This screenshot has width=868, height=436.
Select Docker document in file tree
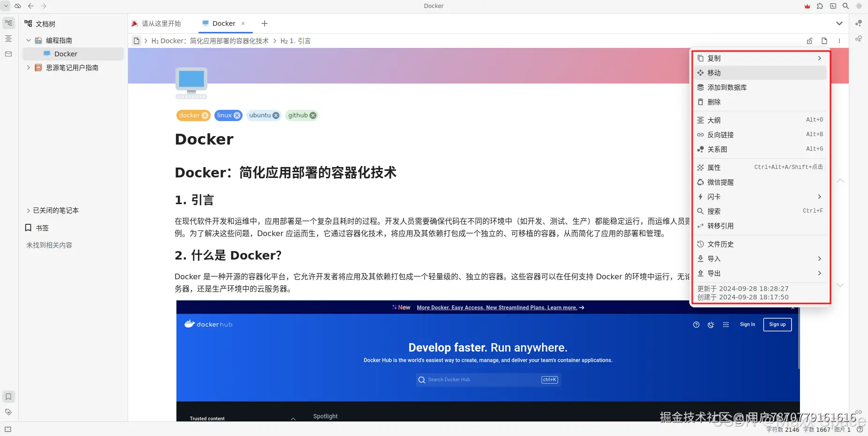[x=73, y=54]
